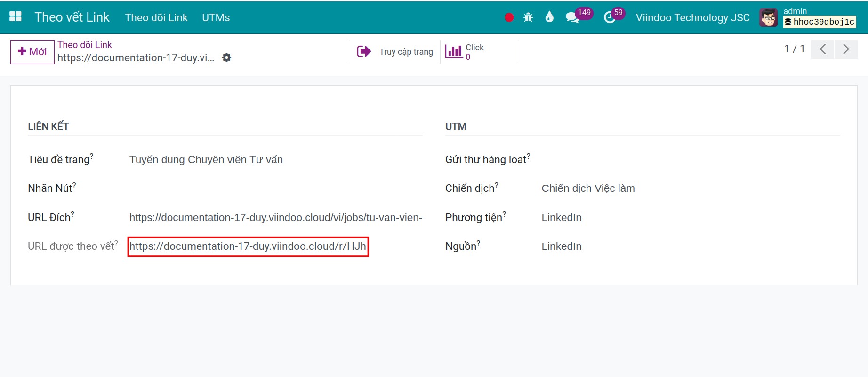Screen dimensions: 868x377
Task: Open activities clock with 59 badge
Action: point(614,16)
